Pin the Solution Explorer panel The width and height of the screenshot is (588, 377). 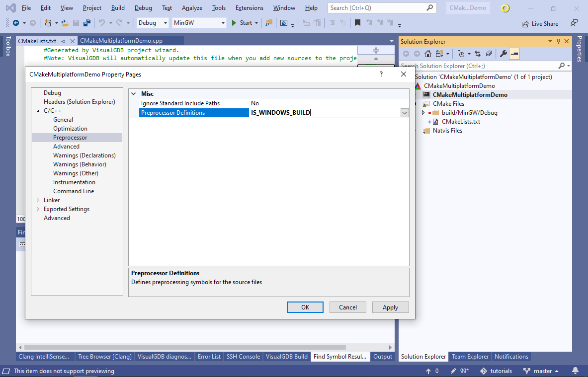click(x=558, y=41)
